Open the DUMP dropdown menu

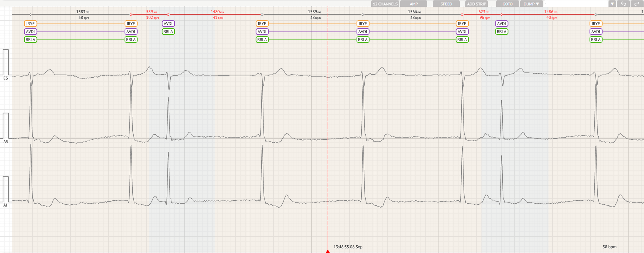pyautogui.click(x=531, y=4)
